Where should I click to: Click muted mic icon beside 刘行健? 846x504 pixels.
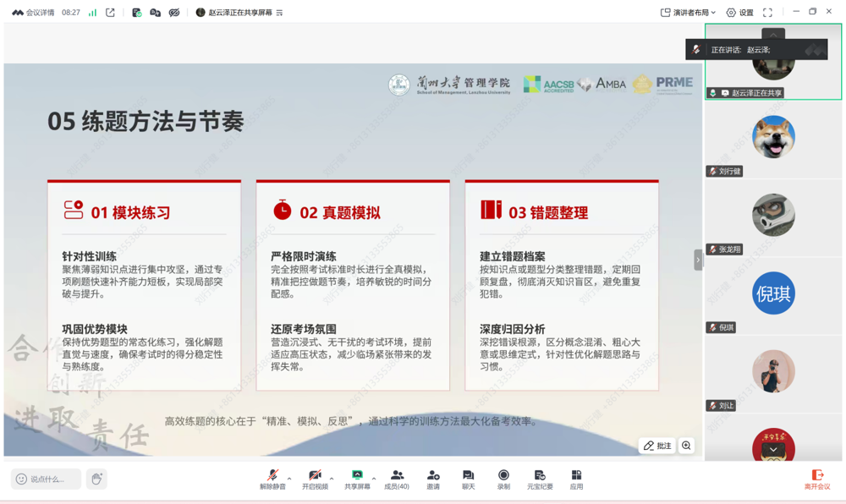[712, 172]
